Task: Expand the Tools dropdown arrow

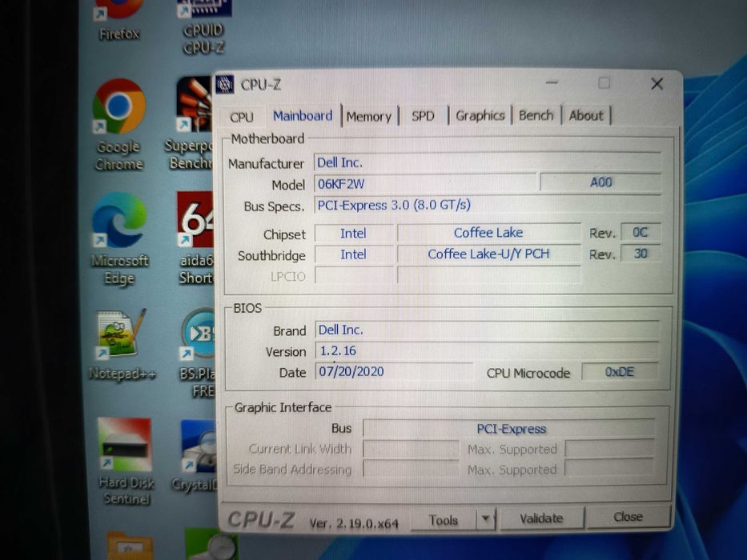Action: [x=485, y=518]
